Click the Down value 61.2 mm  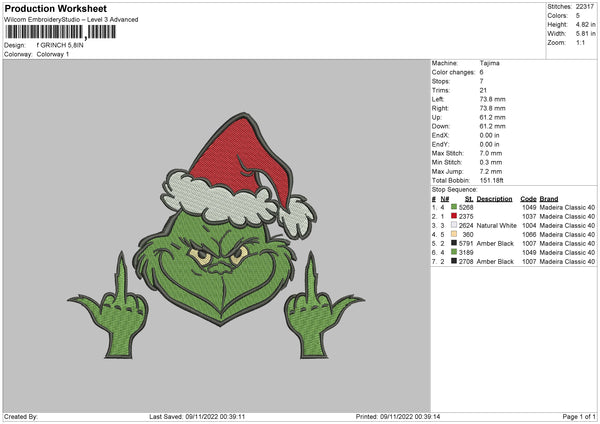(x=492, y=126)
